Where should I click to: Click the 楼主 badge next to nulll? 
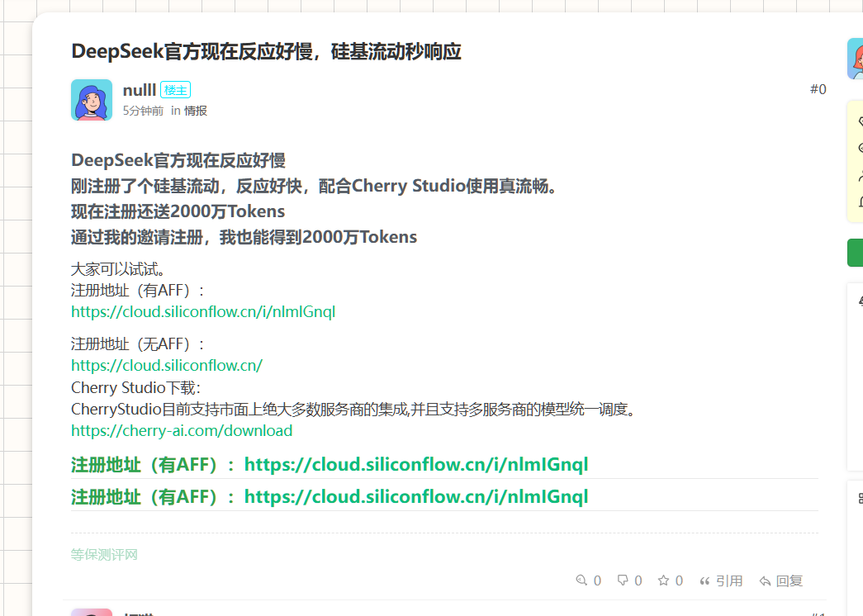[x=176, y=90]
